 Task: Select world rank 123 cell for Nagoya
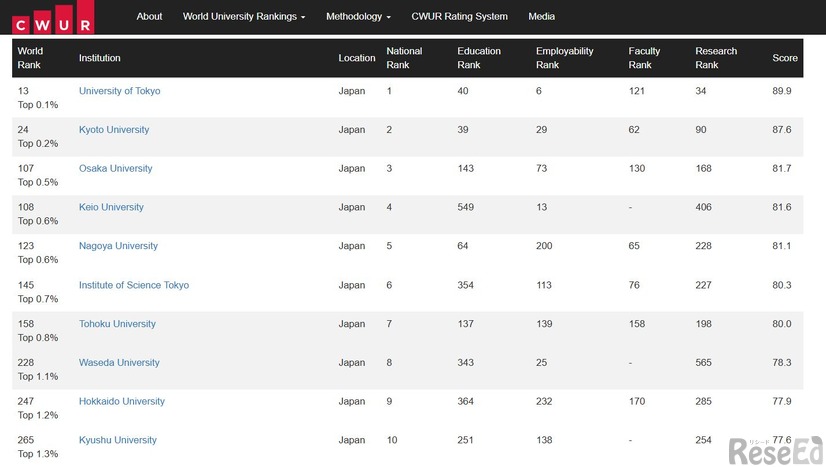coord(38,253)
